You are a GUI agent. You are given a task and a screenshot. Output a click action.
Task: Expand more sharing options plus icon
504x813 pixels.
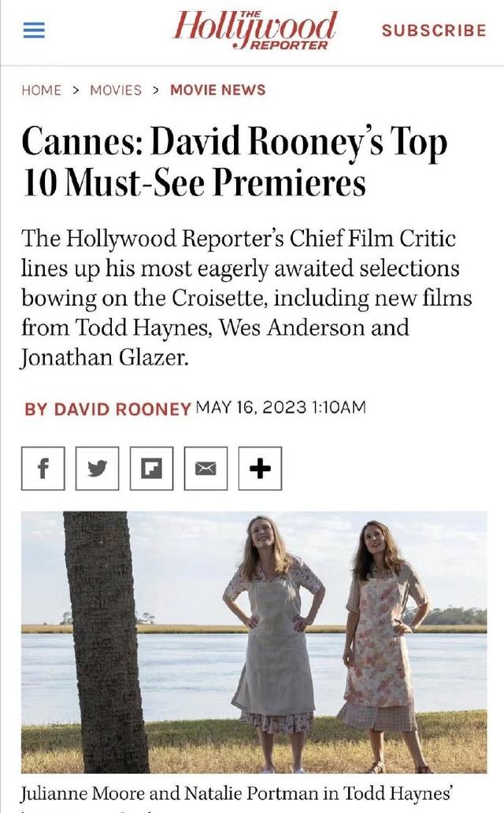click(x=261, y=468)
